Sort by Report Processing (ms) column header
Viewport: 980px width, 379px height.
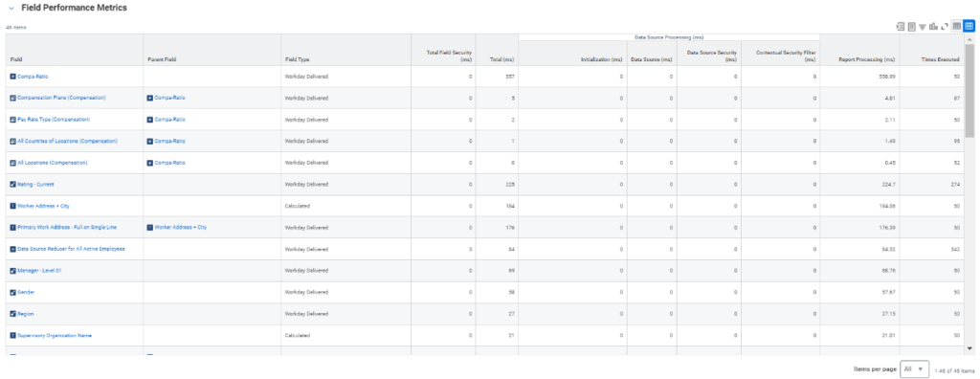(867, 60)
